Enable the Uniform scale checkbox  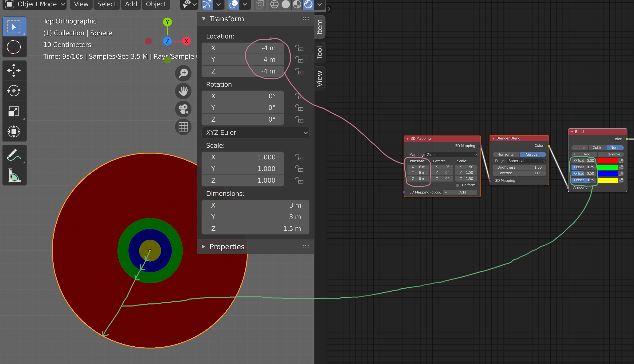[x=458, y=185]
